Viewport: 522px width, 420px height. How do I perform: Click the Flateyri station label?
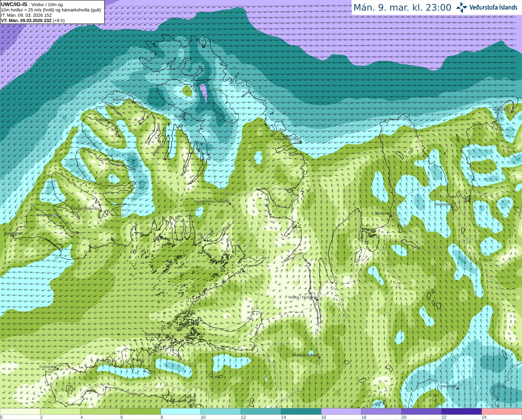point(102,120)
